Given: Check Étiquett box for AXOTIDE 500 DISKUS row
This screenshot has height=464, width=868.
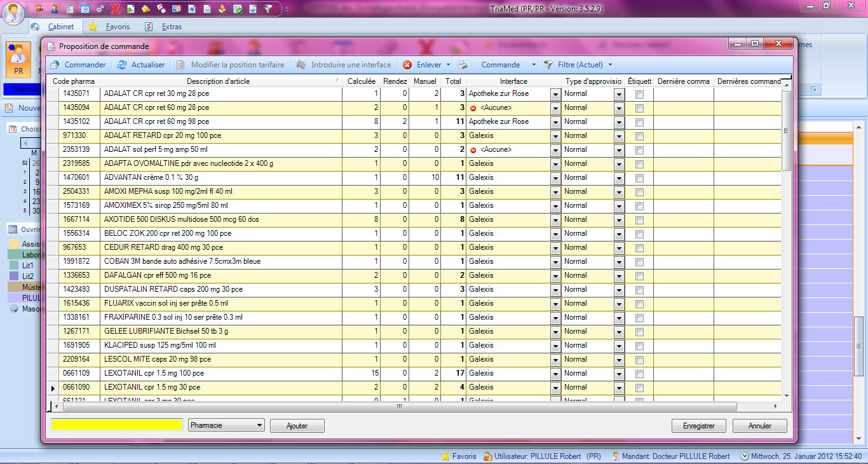Looking at the screenshot, I should 639,220.
